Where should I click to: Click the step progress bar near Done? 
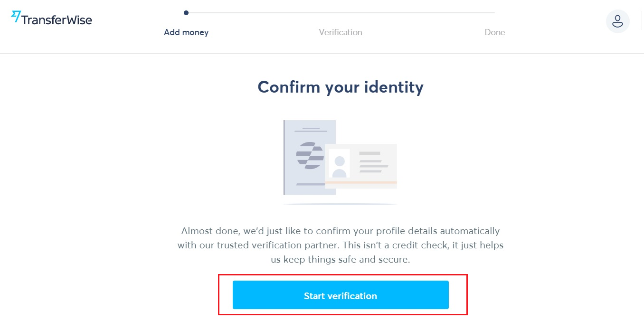tap(495, 13)
